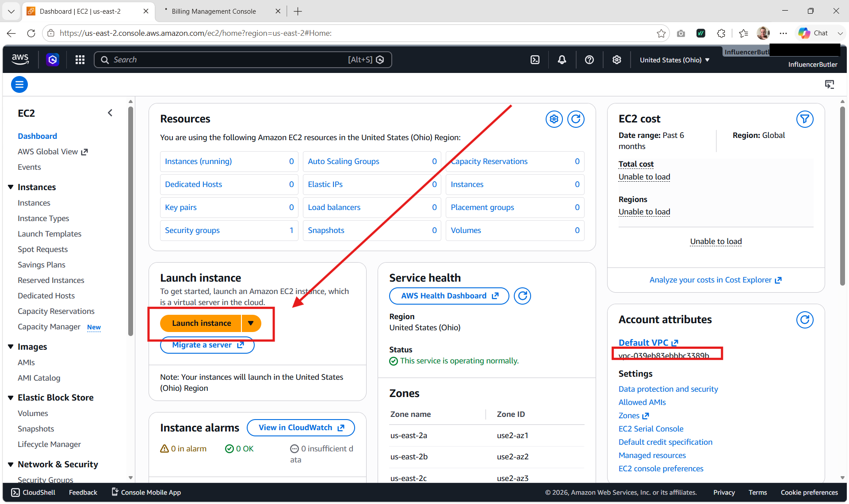This screenshot has height=504, width=849.
Task: Open the browser tab list chevron
Action: point(11,11)
